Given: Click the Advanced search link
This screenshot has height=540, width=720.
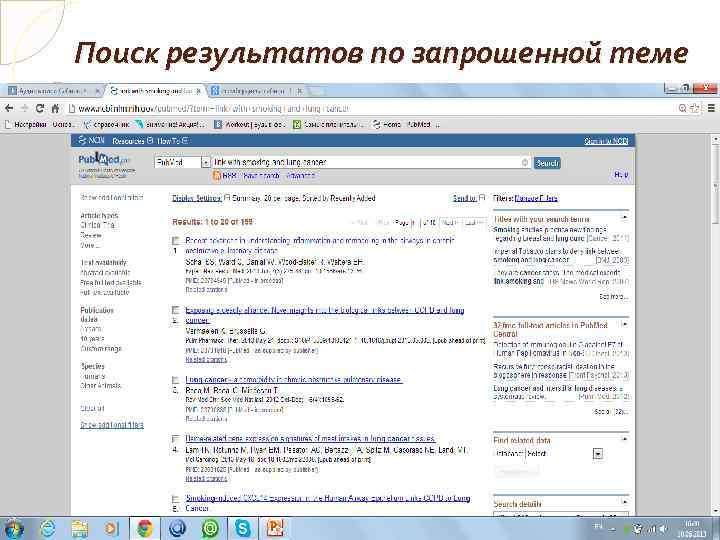Looking at the screenshot, I should (300, 176).
